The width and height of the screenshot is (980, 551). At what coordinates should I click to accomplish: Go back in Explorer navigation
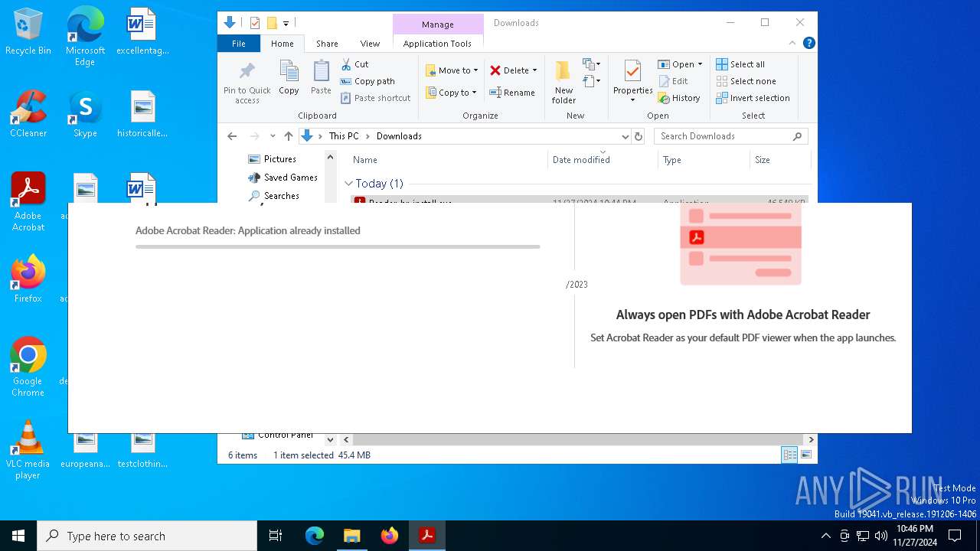(x=232, y=136)
